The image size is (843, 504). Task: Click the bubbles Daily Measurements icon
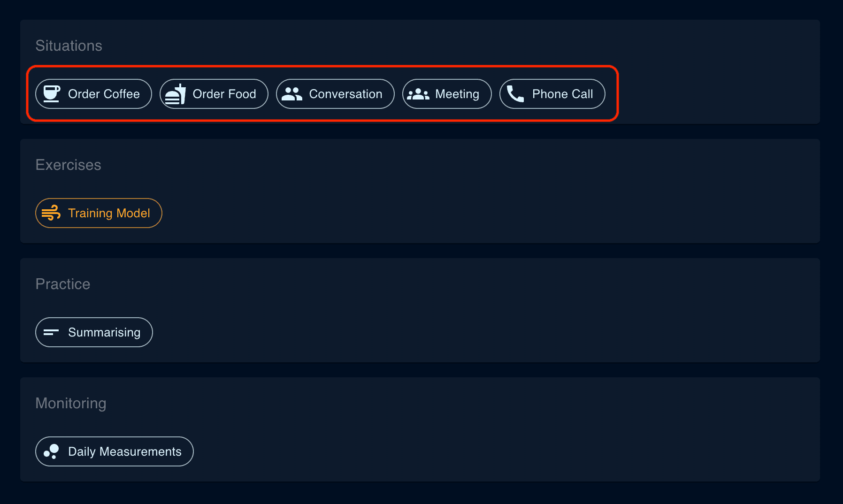click(51, 451)
